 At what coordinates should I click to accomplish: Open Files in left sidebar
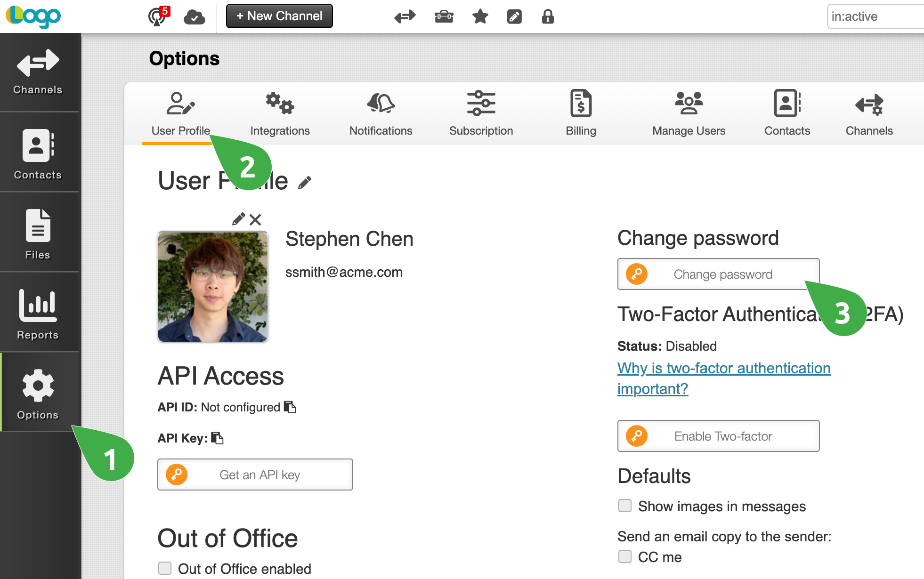[38, 233]
